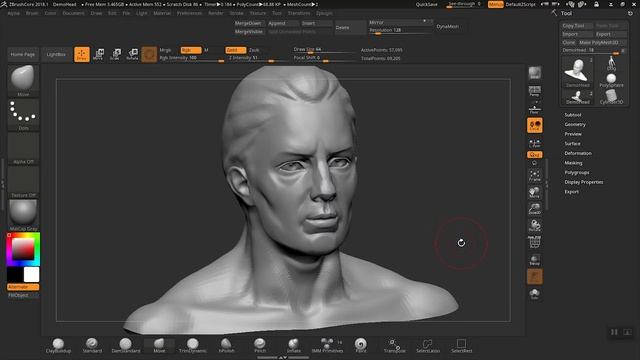Expand the Surface section
Image resolution: width=640 pixels, height=360 pixels.
click(x=572, y=144)
